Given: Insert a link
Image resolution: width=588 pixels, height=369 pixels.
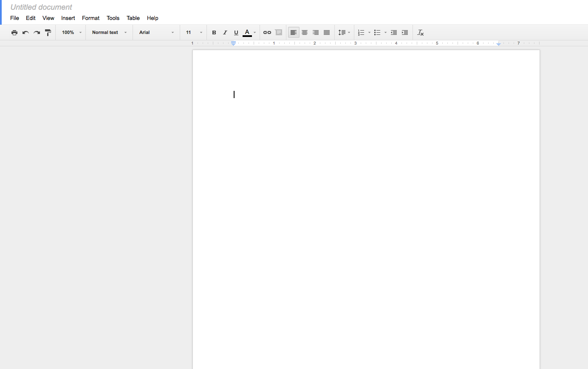Looking at the screenshot, I should tap(267, 32).
